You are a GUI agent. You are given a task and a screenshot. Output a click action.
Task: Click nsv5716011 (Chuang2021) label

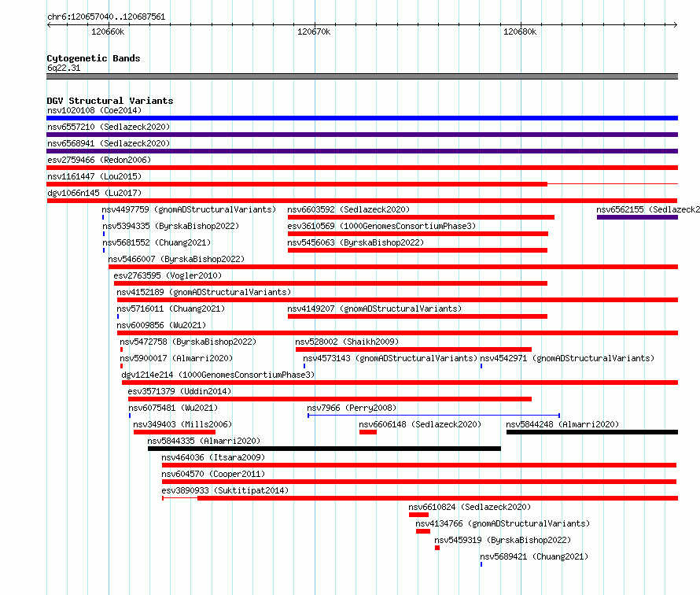click(x=171, y=309)
